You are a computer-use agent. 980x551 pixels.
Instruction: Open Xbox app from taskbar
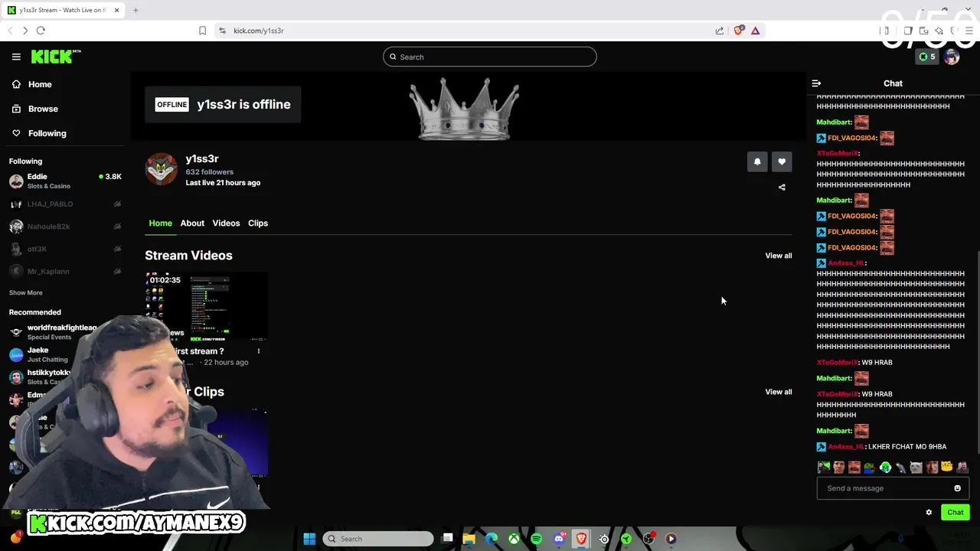tap(514, 539)
